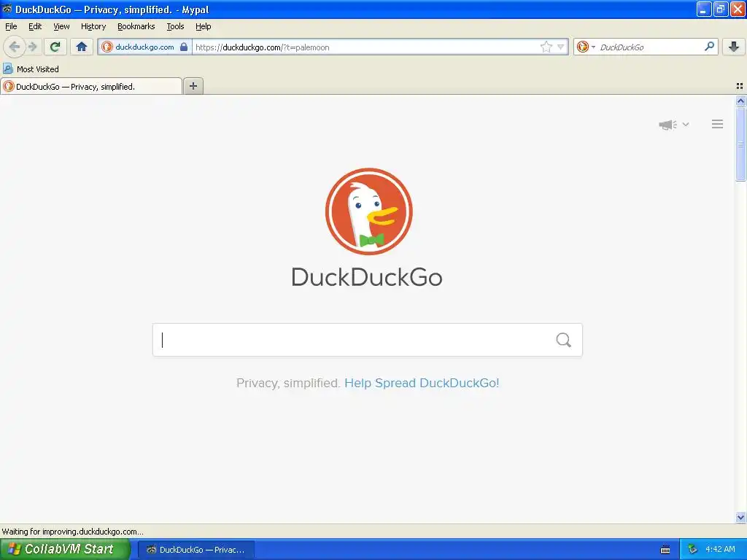Open the Downloads arrow button

pyautogui.click(x=734, y=47)
